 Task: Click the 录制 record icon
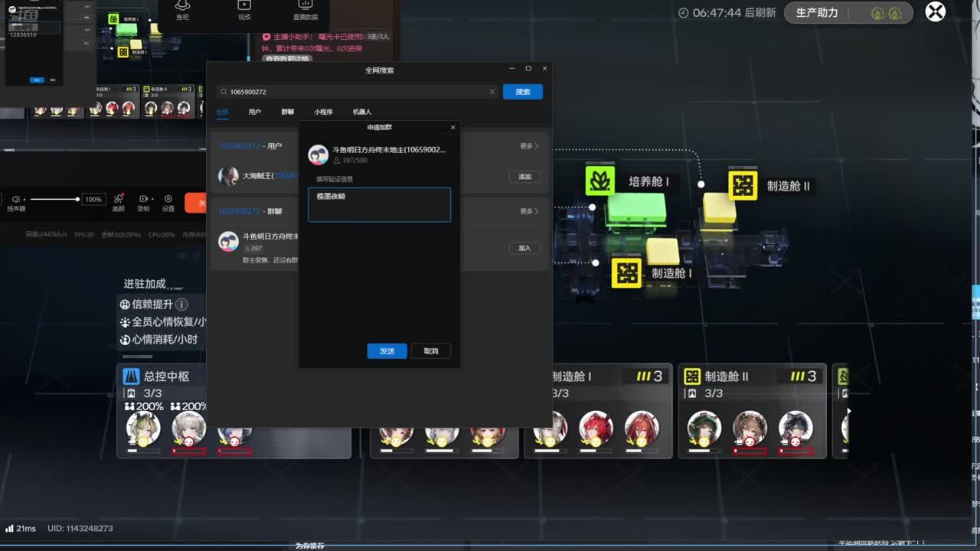[143, 198]
